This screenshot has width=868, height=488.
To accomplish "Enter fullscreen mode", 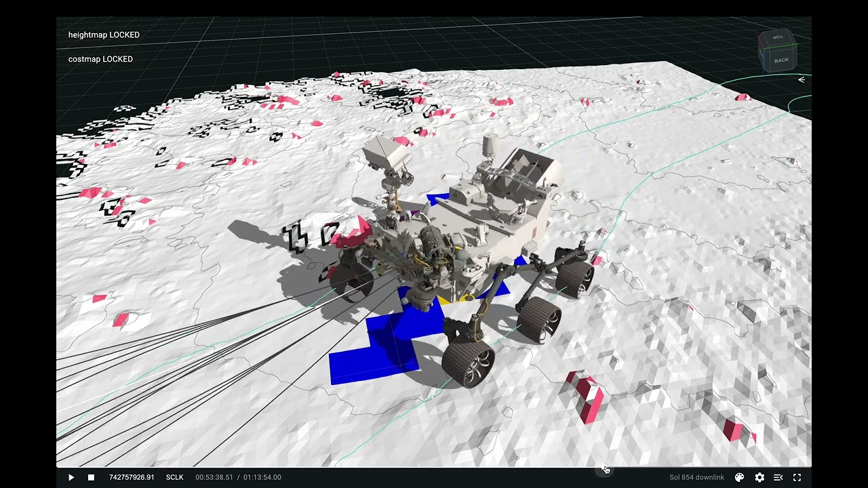I will (797, 477).
